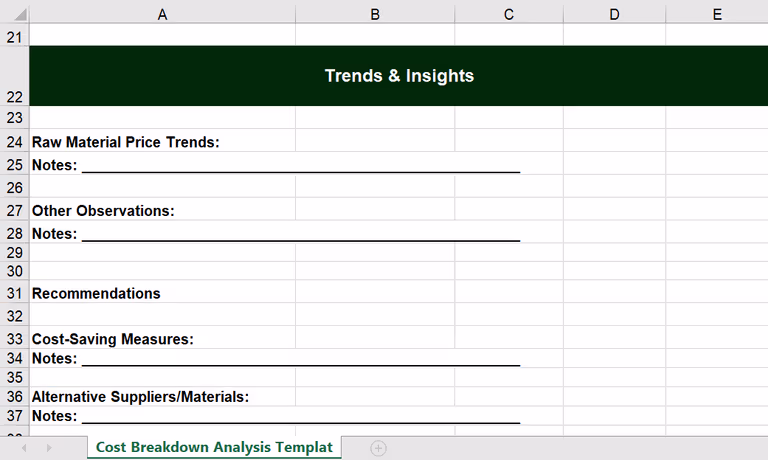The width and height of the screenshot is (768, 460).
Task: Select column E header
Action: tap(717, 15)
